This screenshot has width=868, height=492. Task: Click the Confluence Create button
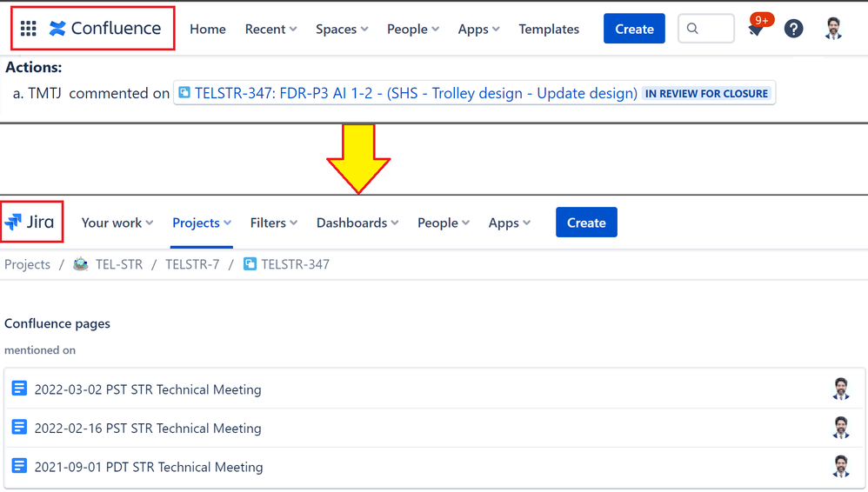pyautogui.click(x=634, y=29)
